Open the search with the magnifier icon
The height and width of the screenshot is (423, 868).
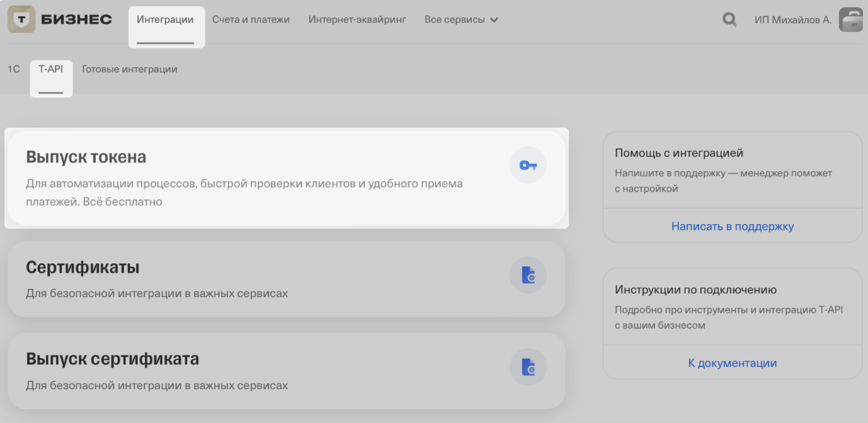pos(729,20)
